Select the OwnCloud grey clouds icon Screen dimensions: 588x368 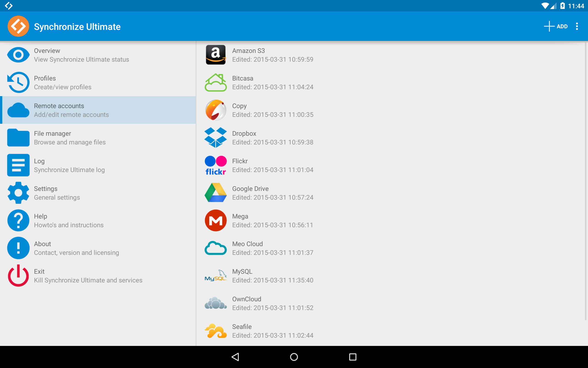(x=215, y=303)
